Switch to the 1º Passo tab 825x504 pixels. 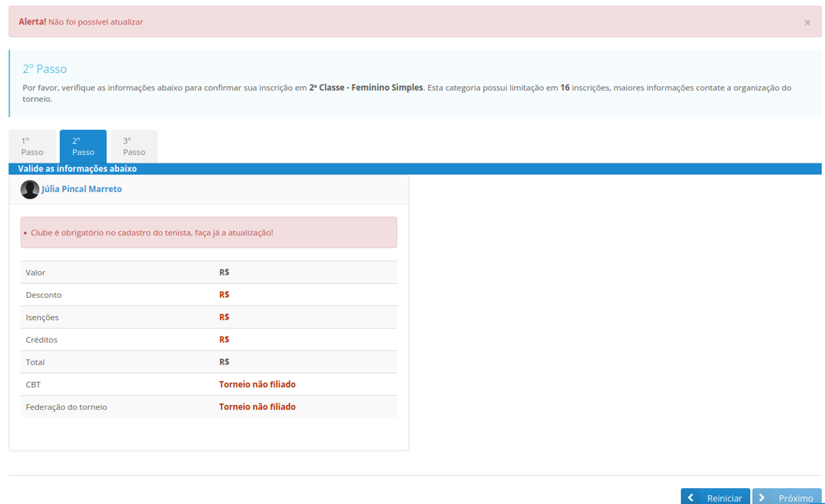[x=32, y=146]
